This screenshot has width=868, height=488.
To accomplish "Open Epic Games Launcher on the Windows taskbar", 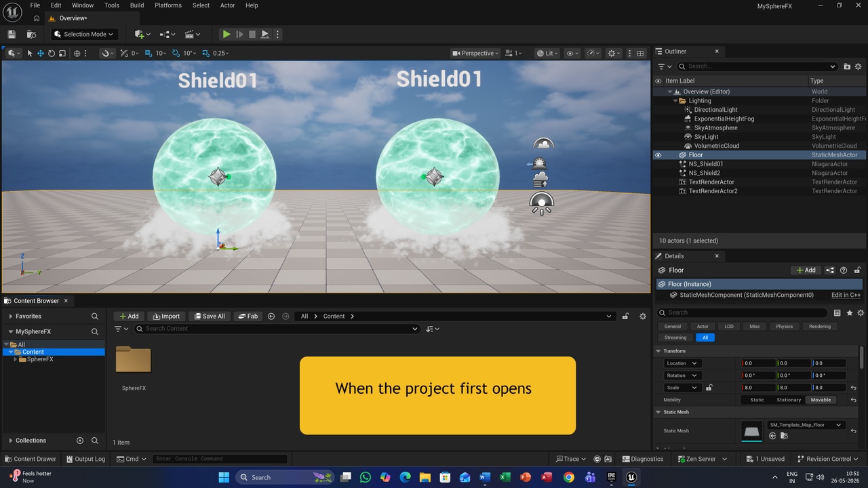I will point(611,477).
